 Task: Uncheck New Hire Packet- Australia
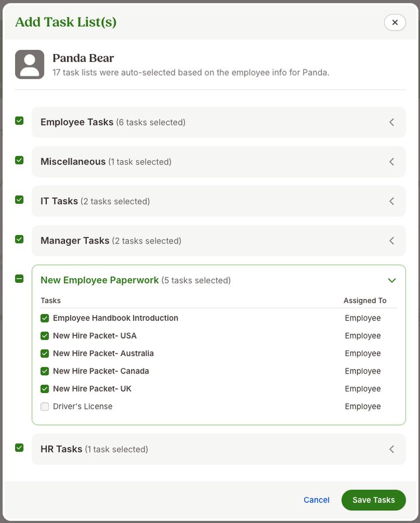[45, 353]
